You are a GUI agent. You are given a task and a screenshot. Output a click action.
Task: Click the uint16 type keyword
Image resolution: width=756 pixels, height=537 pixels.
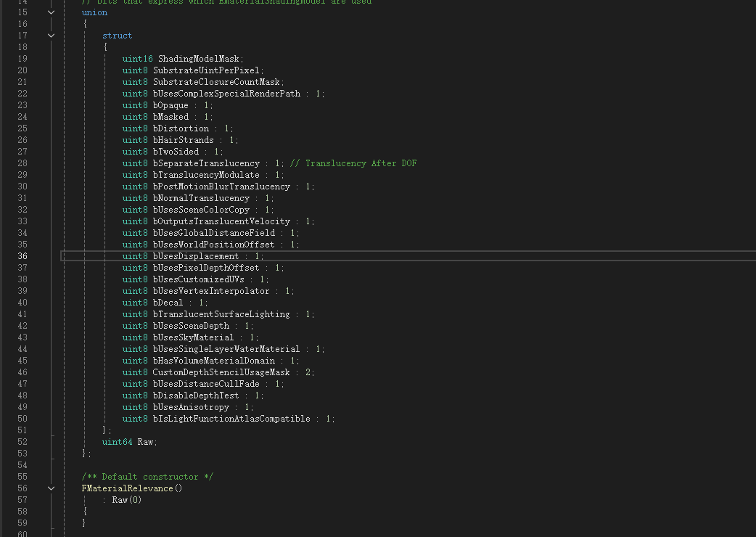(137, 59)
